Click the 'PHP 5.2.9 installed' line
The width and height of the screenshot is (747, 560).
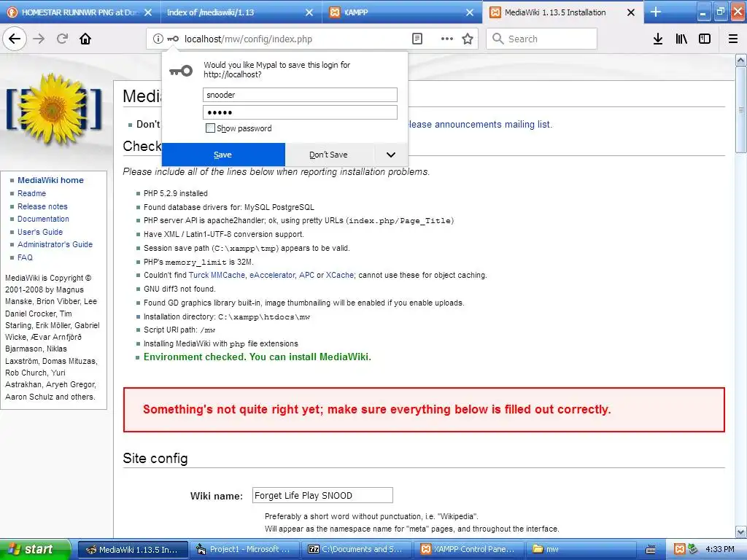pyautogui.click(x=176, y=193)
